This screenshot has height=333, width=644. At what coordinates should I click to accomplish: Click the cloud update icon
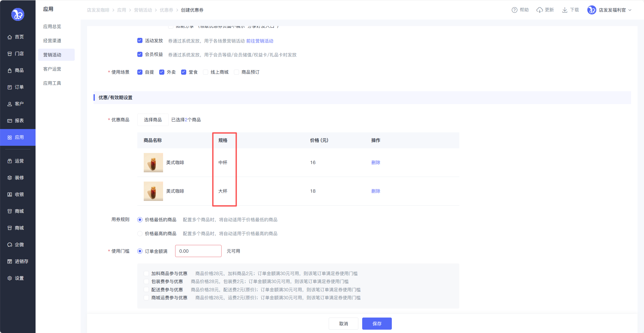click(539, 10)
